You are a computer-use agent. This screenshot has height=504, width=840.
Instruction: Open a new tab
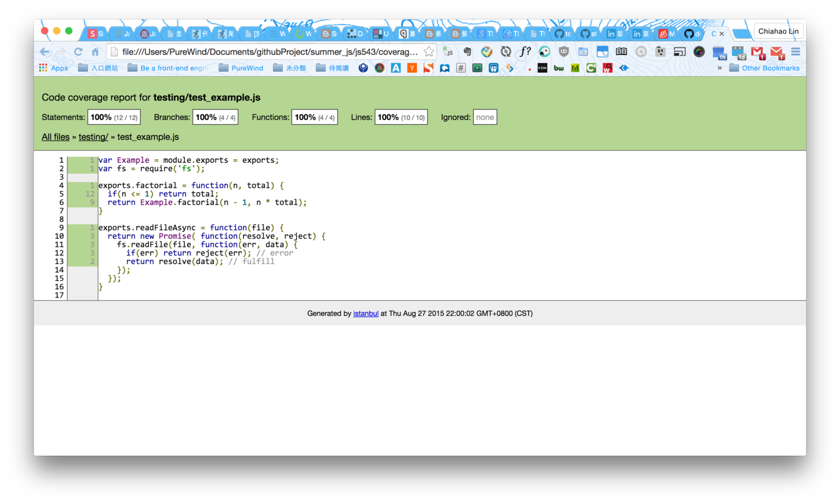(741, 34)
